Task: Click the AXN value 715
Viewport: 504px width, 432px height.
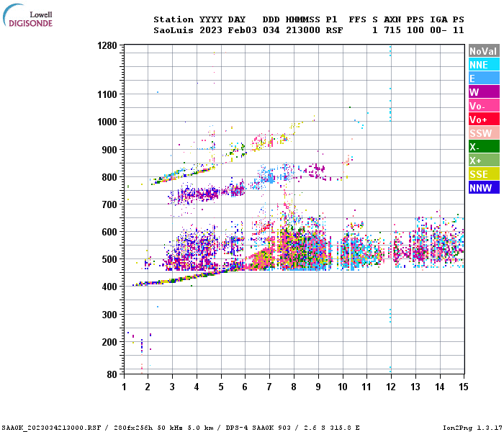Action: point(392,30)
